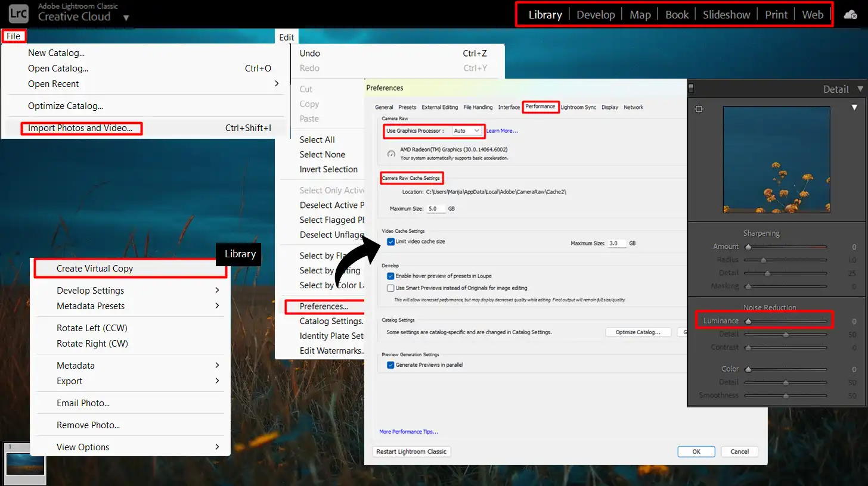Click the Camera Raw cache Maximum Size field

(x=435, y=209)
